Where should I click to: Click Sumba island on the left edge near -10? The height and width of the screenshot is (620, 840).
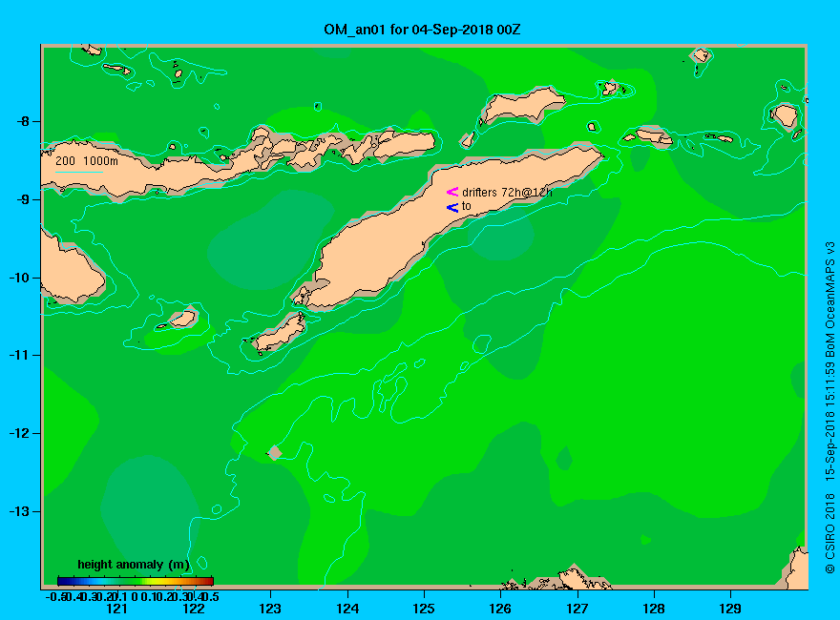tap(70, 270)
